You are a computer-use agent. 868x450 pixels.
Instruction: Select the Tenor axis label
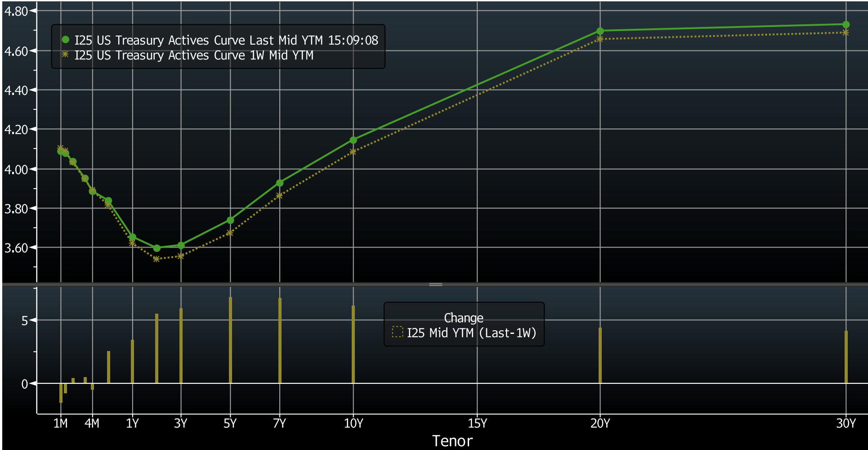452,441
